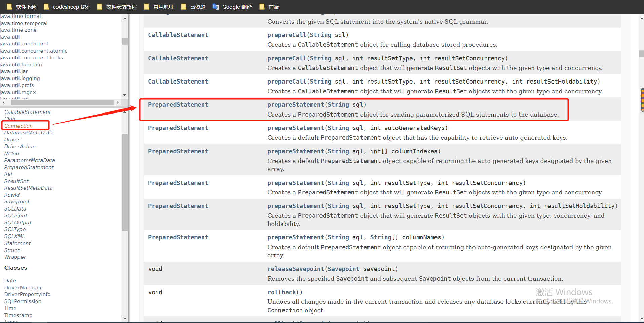Screen dimensions: 644x323
Task: Open the DriverAction interface
Action: 20,147
